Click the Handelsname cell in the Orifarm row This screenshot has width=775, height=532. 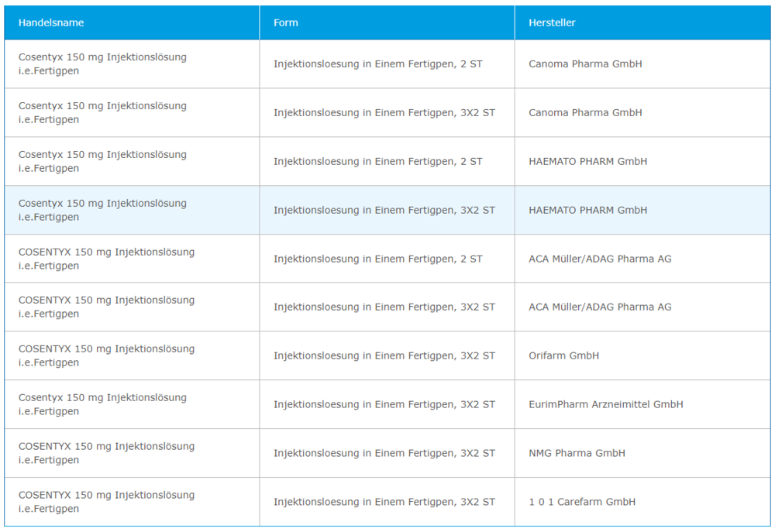pos(106,356)
